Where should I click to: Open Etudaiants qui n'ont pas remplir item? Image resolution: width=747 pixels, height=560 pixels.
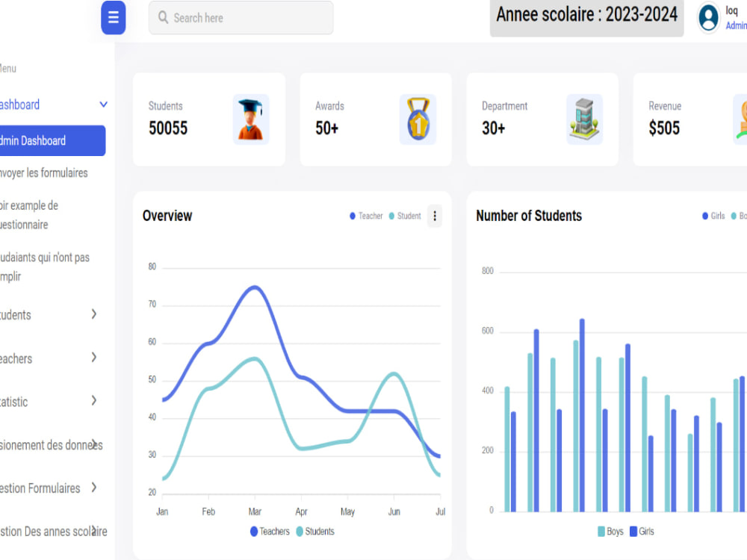coord(45,267)
